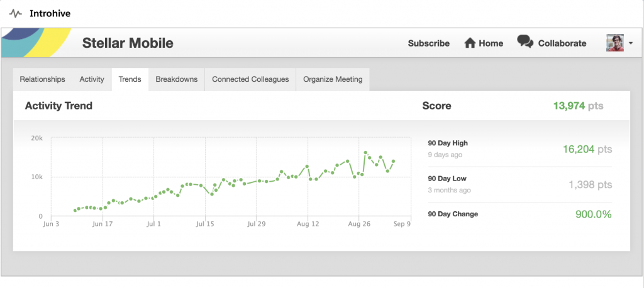
Task: Switch to the Activity tab
Action: (x=92, y=79)
